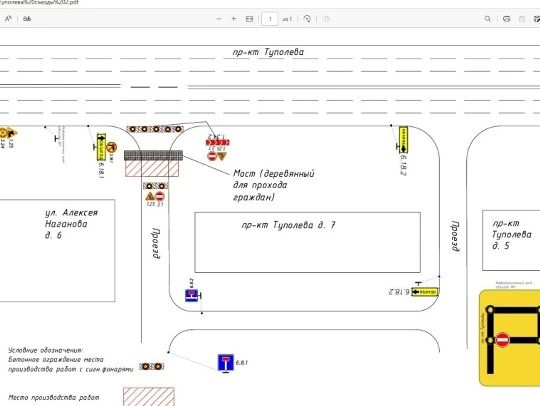
Task: Click the save icon in PDF toolbar
Action: pos(522,19)
